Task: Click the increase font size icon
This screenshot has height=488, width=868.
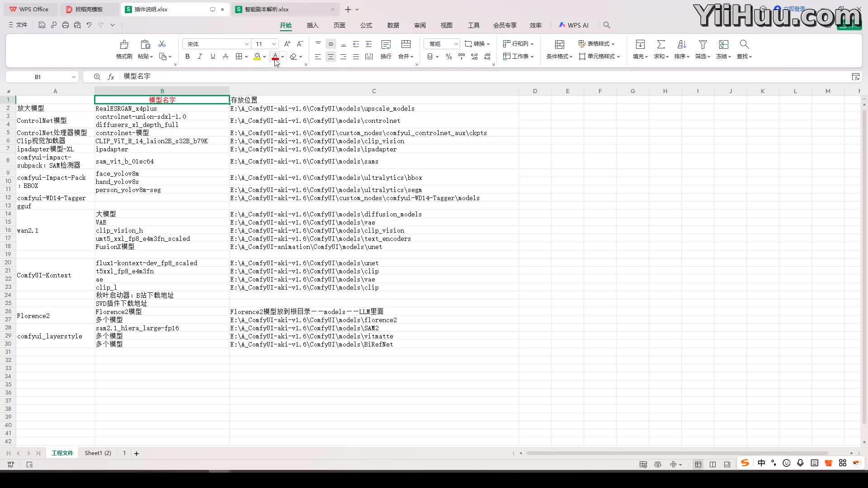Action: (287, 44)
